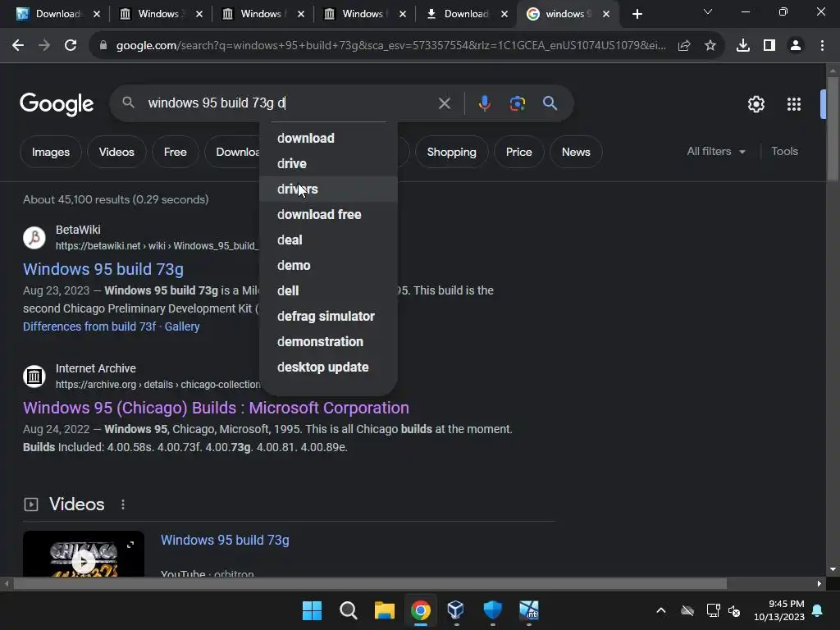Image resolution: width=840 pixels, height=630 pixels.
Task: Open Windows 95 (Chicago) Builds archive link
Action: pos(216,408)
